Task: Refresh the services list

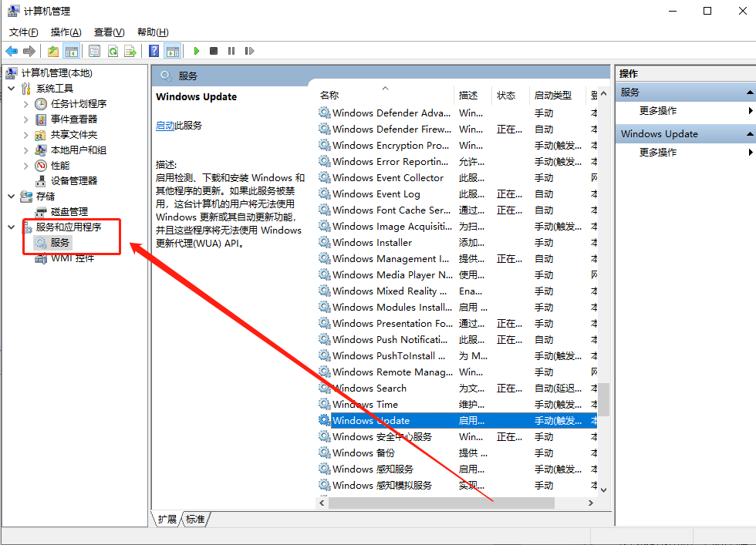Action: [113, 50]
